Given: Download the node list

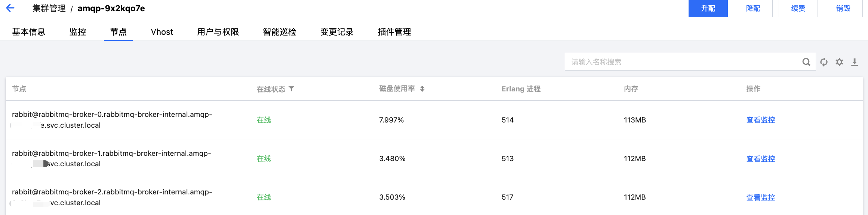Looking at the screenshot, I should click(855, 62).
